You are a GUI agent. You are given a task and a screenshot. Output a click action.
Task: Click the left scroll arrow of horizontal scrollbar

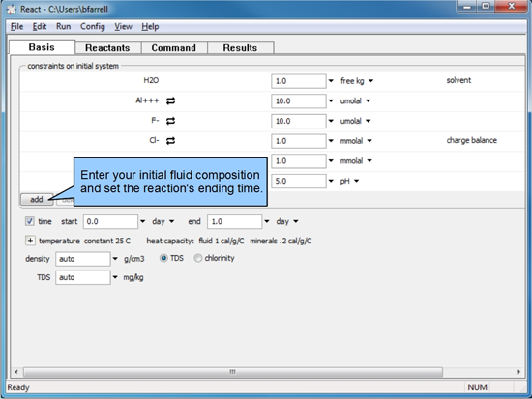click(x=15, y=372)
